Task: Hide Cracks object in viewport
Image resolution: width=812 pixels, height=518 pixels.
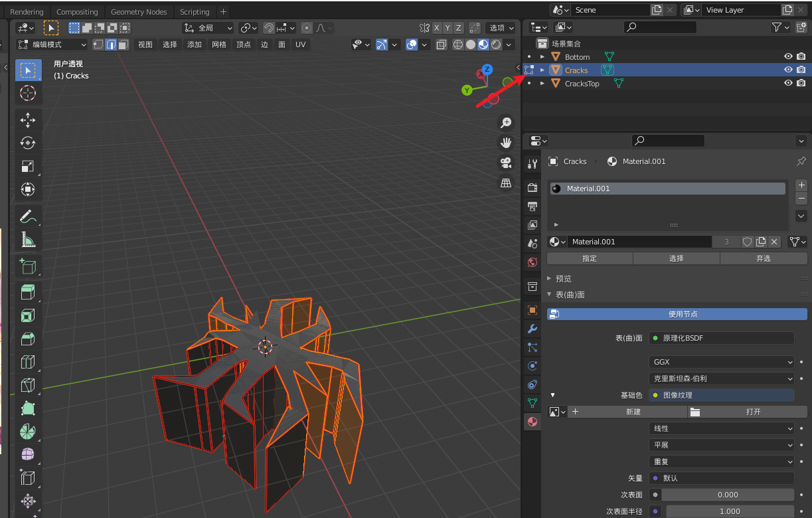Action: tap(788, 70)
